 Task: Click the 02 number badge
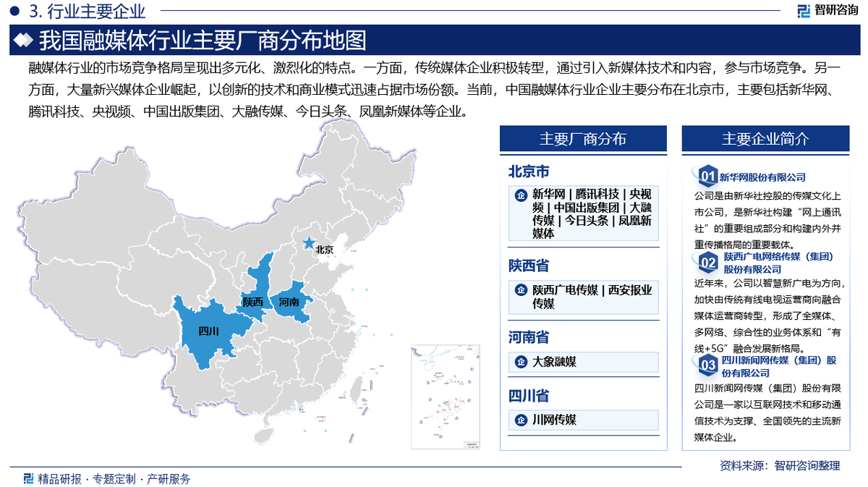coord(707,263)
